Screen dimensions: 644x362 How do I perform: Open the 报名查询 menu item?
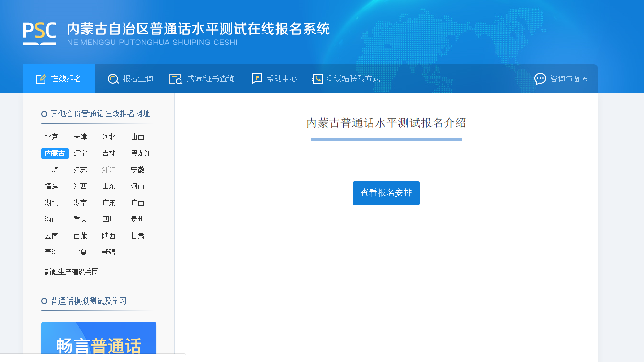(131, 78)
